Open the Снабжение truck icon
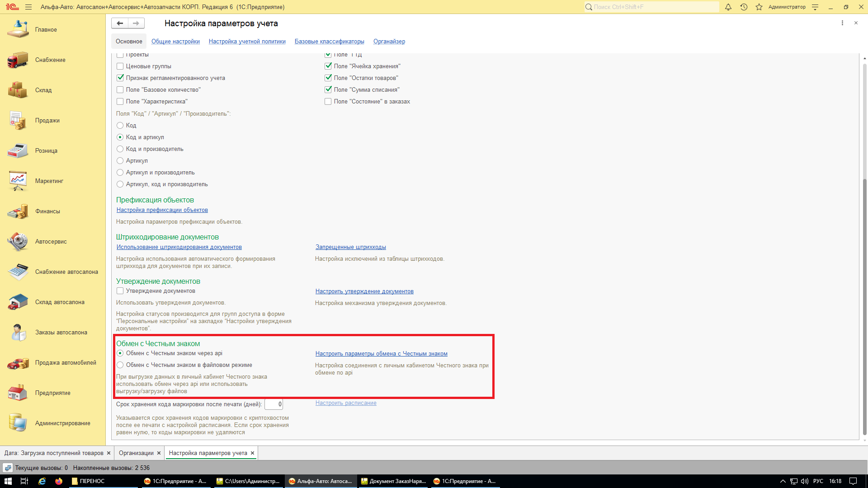Screen dimensions: 868x488 coord(18,60)
